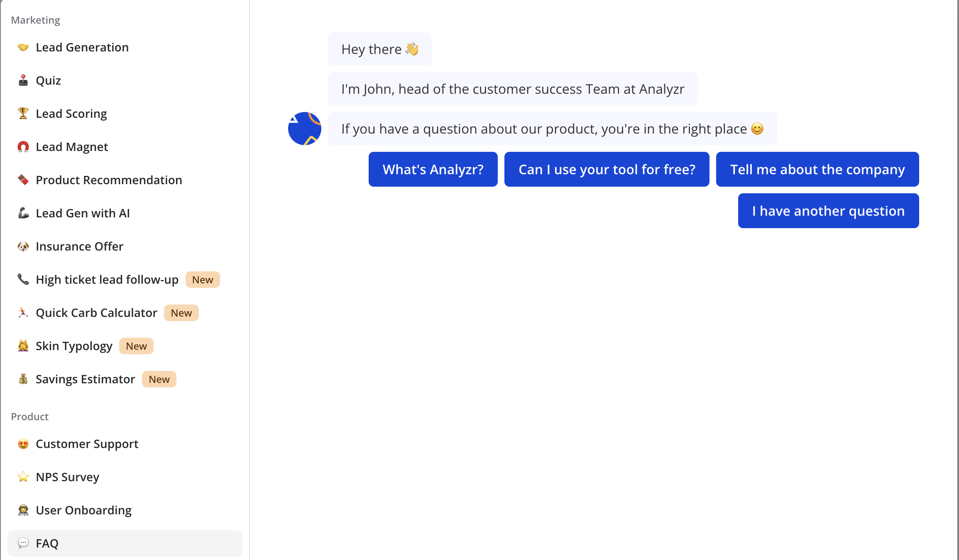
Task: Choose "Tell me about the company" reply
Action: tap(817, 169)
